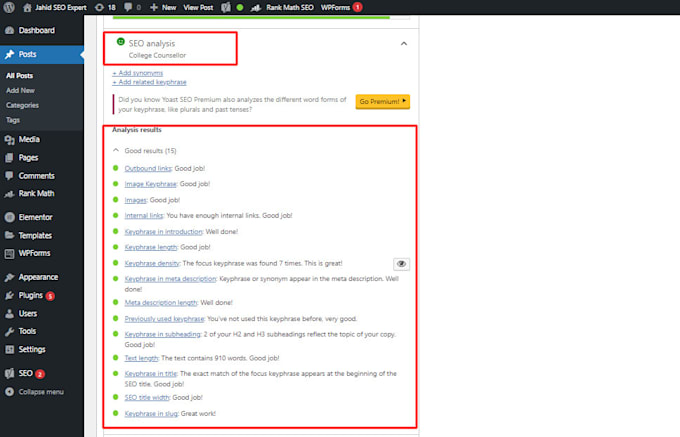This screenshot has height=437, width=680.
Task: Open the updates icon showing 18
Action: (105, 7)
